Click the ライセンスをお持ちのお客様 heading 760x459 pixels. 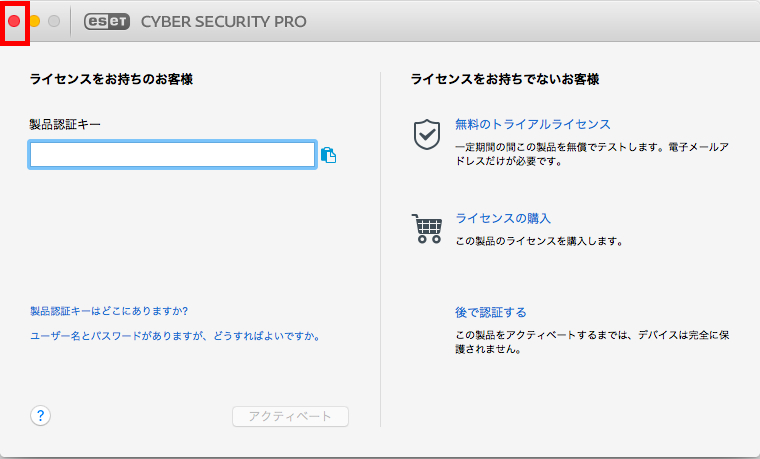coord(111,79)
